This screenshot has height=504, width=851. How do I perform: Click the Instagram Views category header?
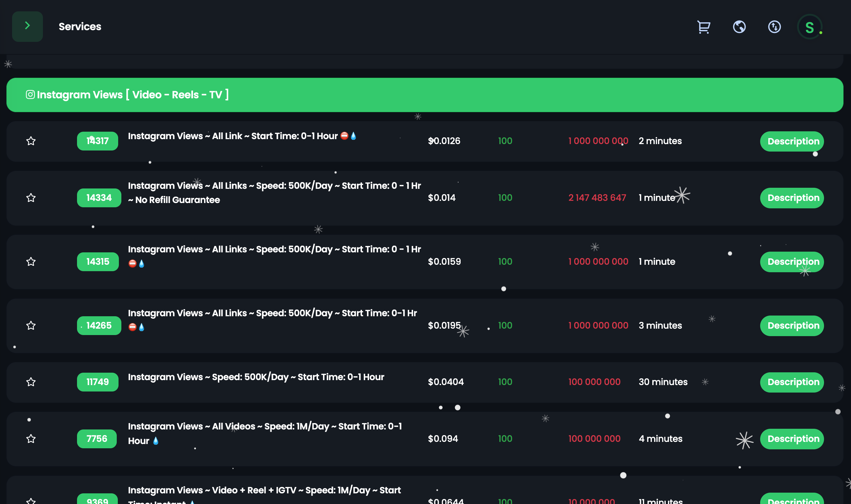click(425, 95)
